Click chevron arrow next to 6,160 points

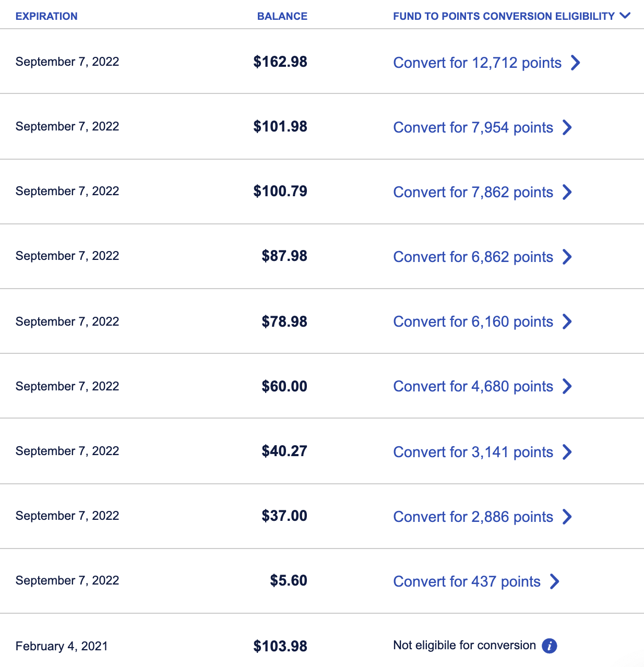click(x=567, y=321)
